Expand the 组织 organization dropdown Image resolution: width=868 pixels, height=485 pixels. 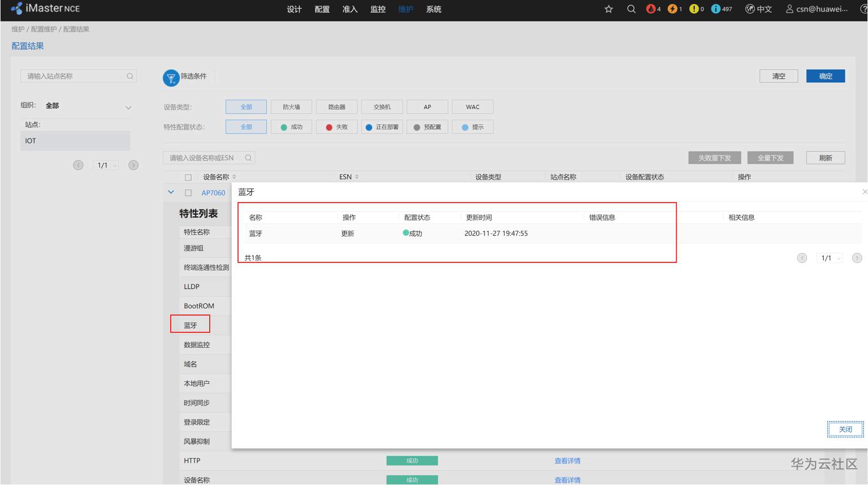[x=128, y=108]
